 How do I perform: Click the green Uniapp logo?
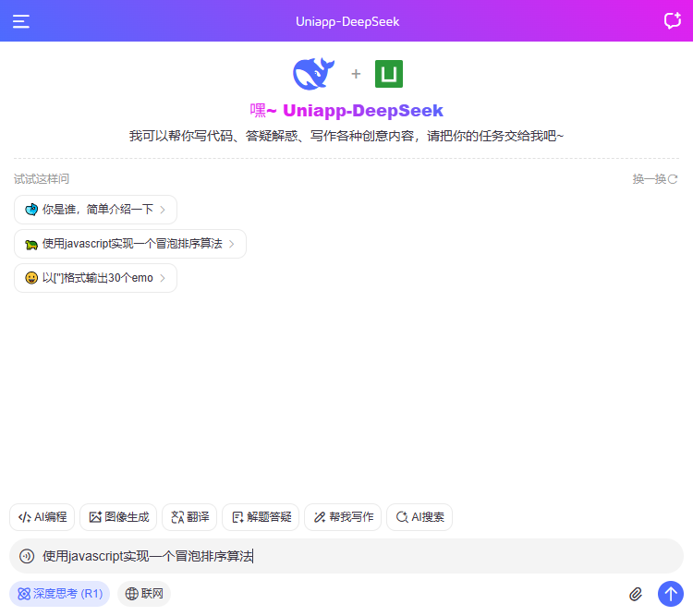[389, 74]
